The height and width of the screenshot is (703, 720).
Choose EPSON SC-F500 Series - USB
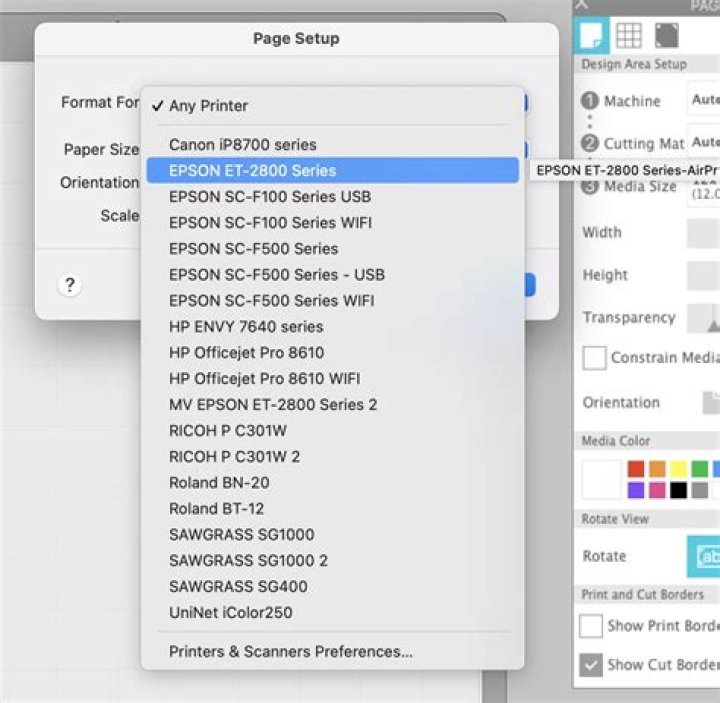tap(332, 275)
